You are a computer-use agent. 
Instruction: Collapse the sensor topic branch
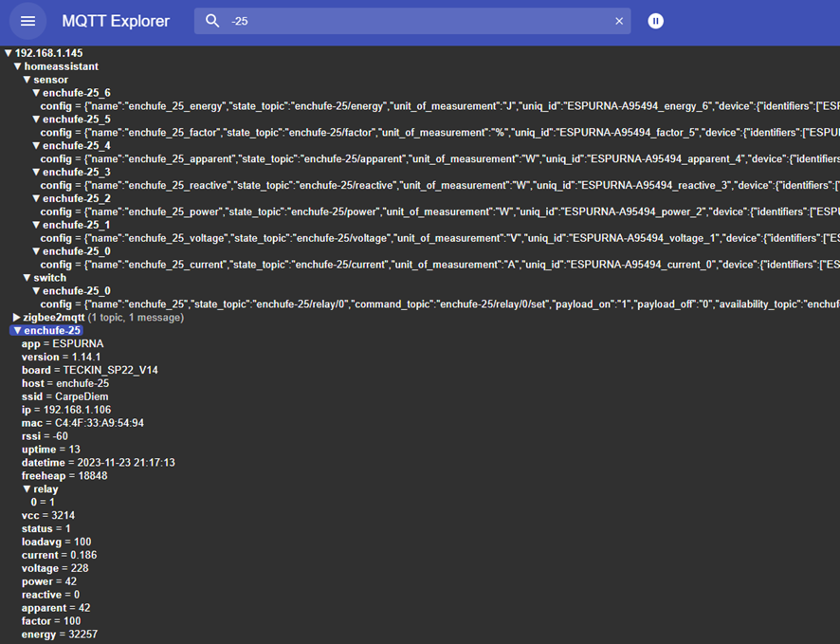click(x=27, y=81)
